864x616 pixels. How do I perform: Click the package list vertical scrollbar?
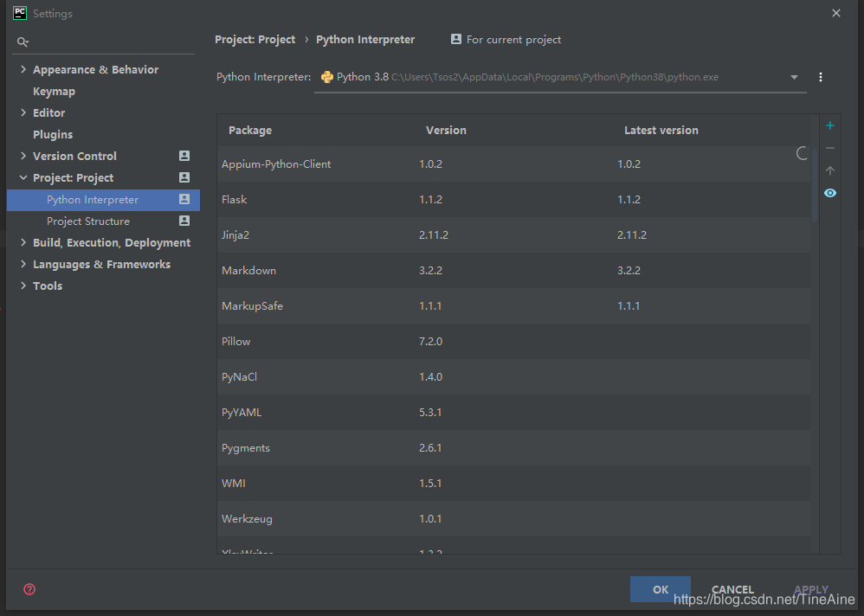coord(815,184)
